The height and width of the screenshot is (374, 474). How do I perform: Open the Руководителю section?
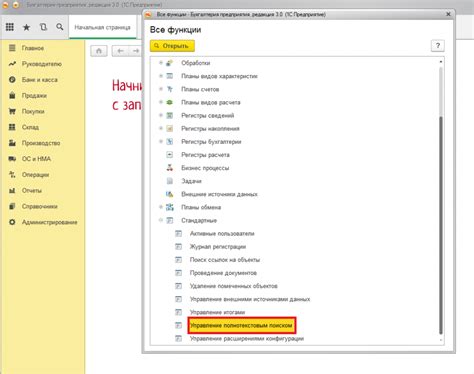42,64
